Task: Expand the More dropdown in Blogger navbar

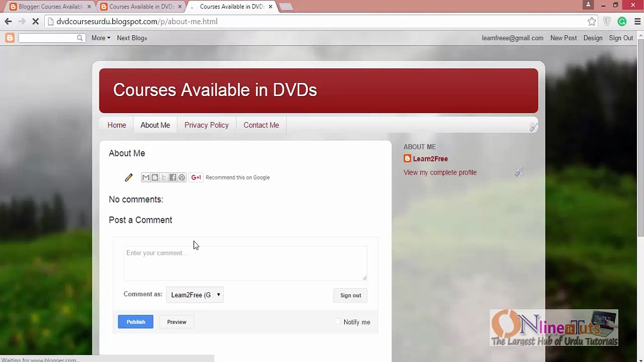Action: click(101, 38)
